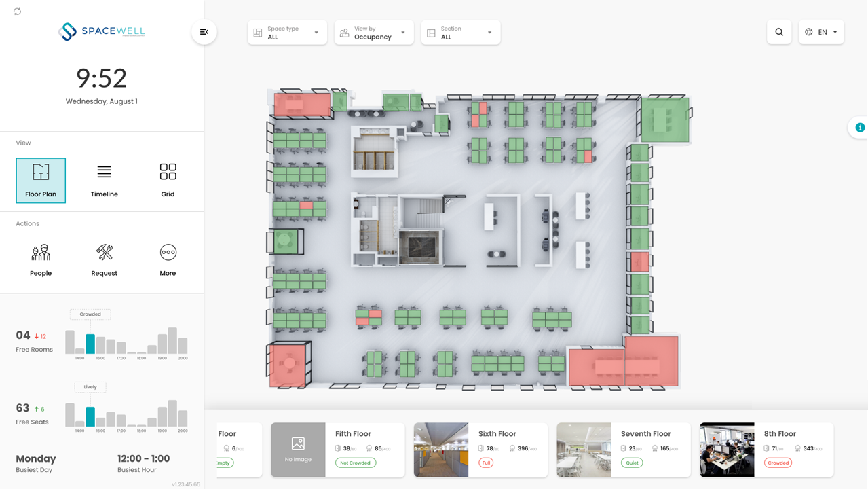Click the Monday Busiest Day text

click(x=36, y=463)
